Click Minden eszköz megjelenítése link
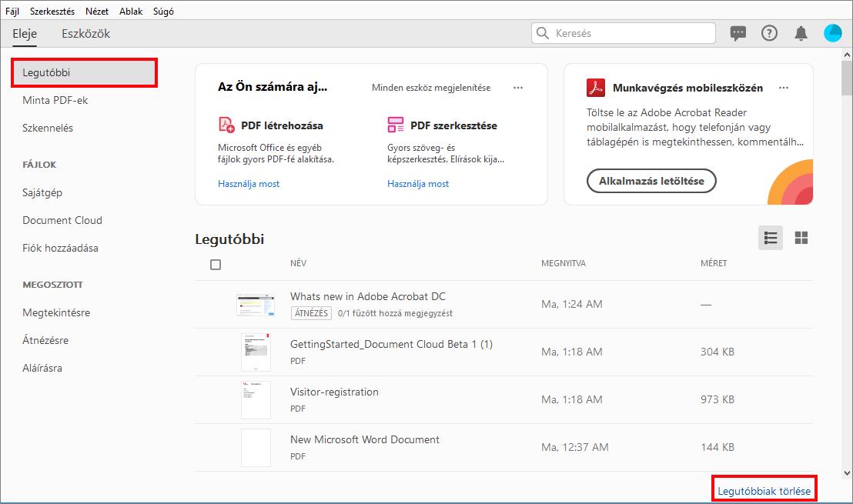Screen dimensions: 853x504 431,88
